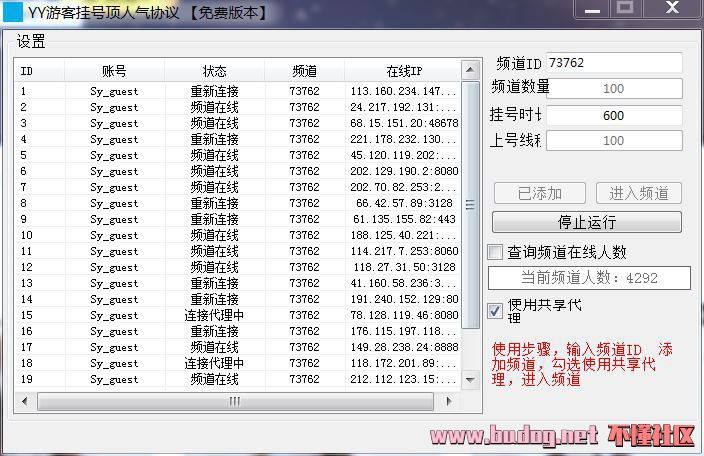Enable the 查询频道在线人数 checkbox

click(x=495, y=252)
